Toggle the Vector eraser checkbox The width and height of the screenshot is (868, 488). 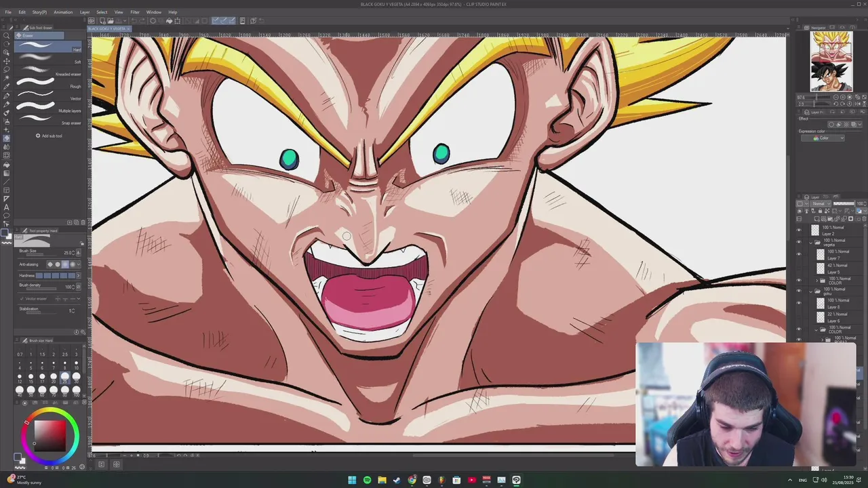tap(22, 299)
